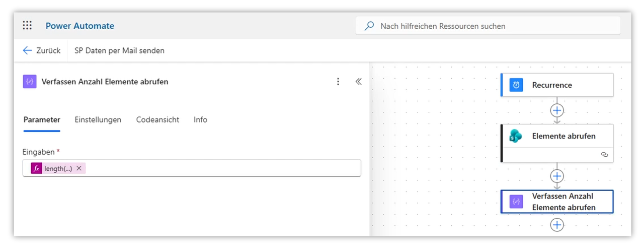The width and height of the screenshot is (644, 251).
Task: Click compose icon on Verfassen canvas card
Action: tap(516, 202)
